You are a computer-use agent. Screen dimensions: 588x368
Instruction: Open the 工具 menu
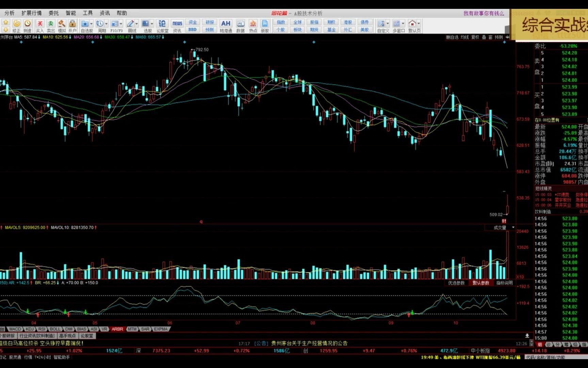click(87, 13)
